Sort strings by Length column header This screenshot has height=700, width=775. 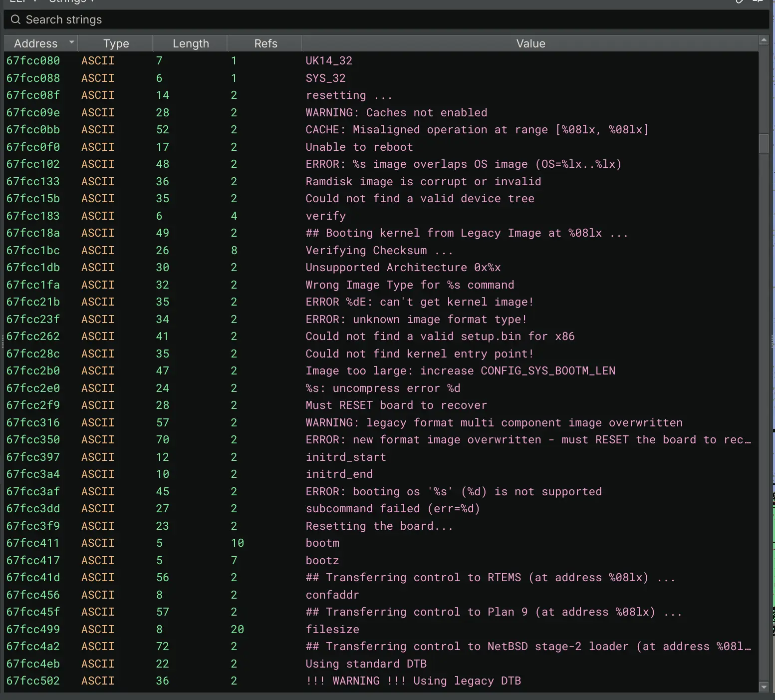point(191,43)
